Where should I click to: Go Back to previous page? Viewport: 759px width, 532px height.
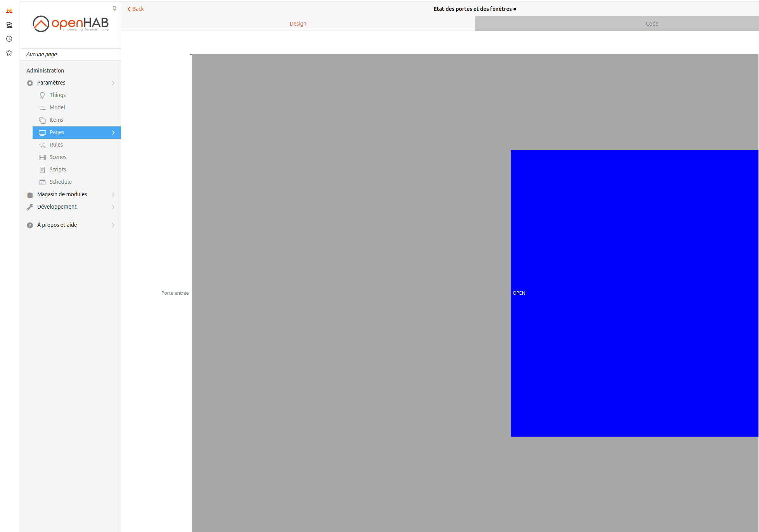pos(135,9)
